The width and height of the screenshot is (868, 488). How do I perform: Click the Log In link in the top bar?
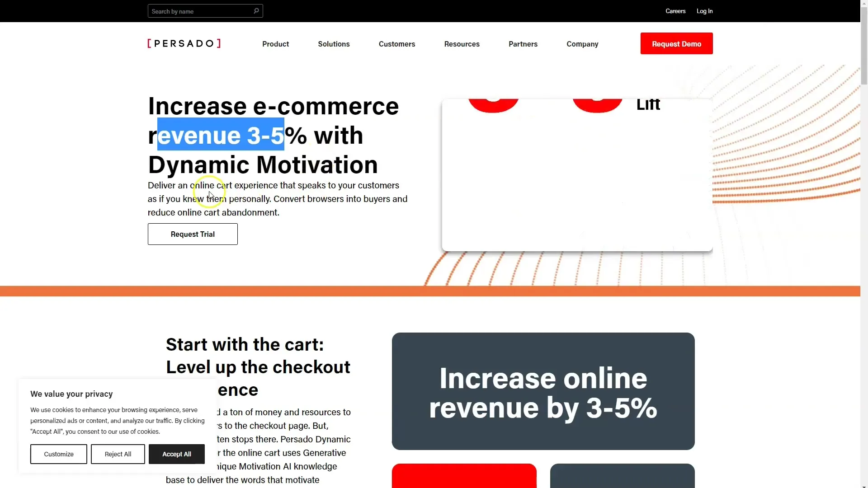click(705, 11)
